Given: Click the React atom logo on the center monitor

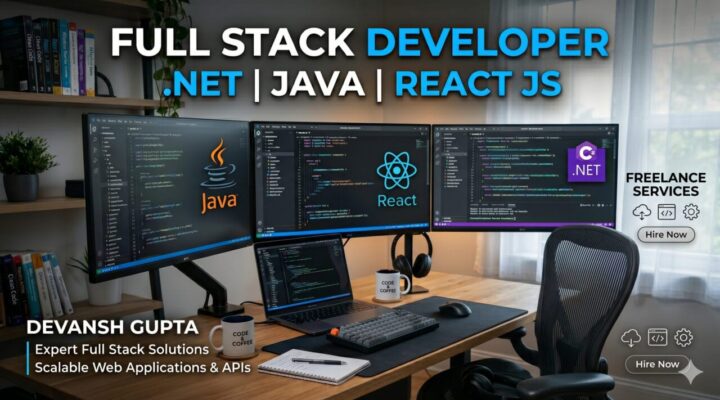Looking at the screenshot, I should 397,170.
